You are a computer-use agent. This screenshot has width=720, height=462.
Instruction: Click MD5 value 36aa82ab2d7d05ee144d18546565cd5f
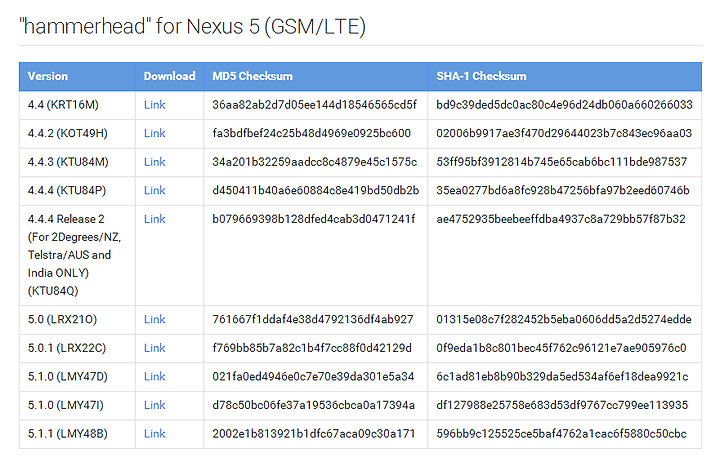tap(315, 105)
